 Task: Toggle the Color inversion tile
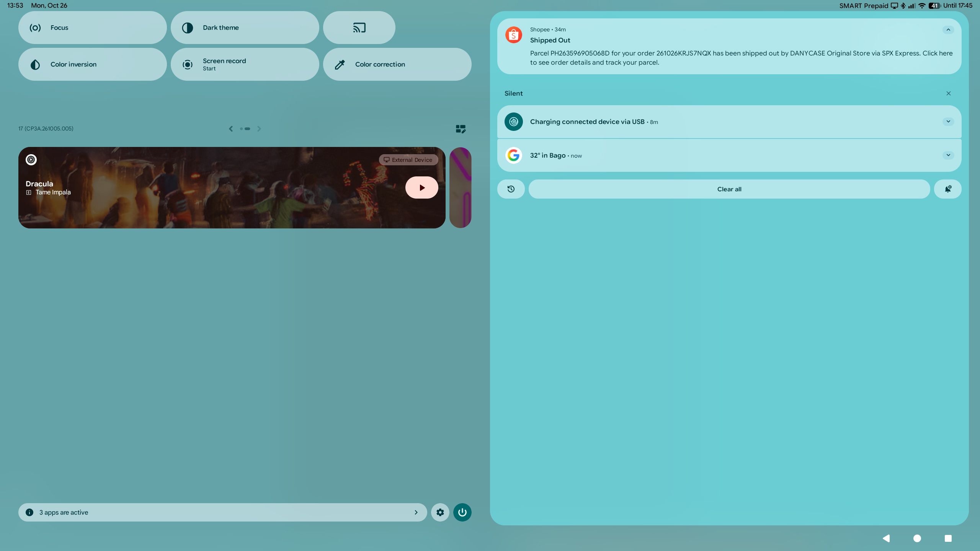[92, 64]
